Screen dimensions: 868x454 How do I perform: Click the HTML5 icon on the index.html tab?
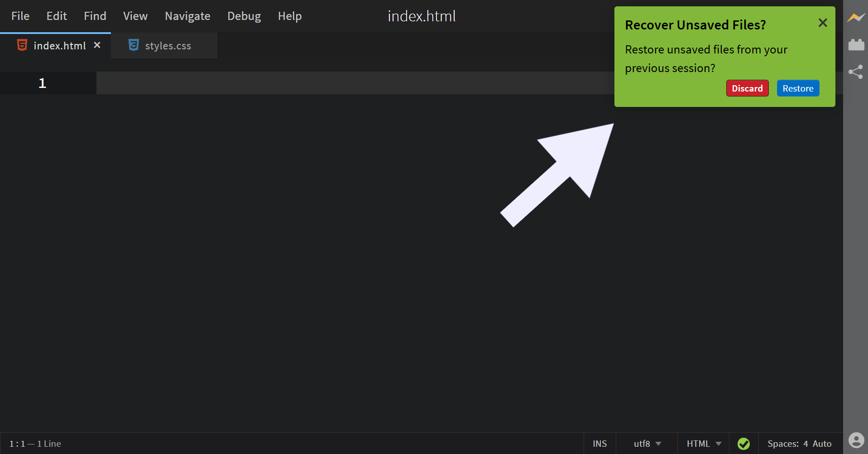[21, 45]
